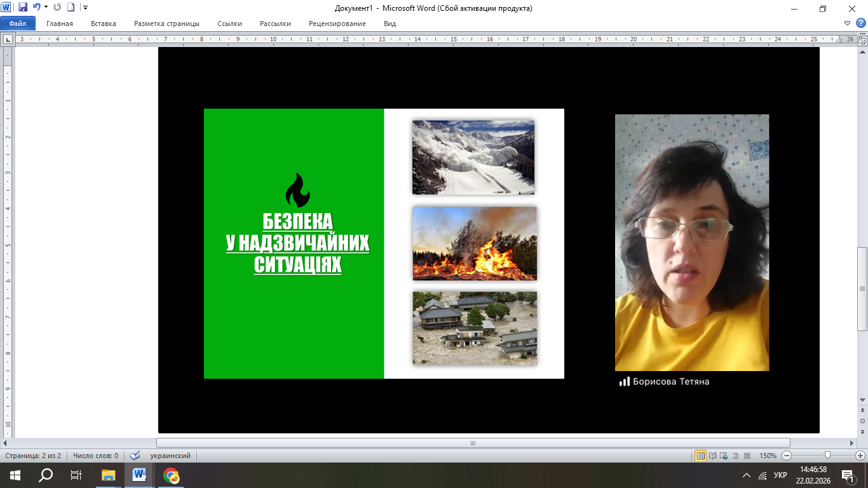The height and width of the screenshot is (488, 868).
Task: Toggle the ruler using the View Ruler button
Action: (862, 40)
